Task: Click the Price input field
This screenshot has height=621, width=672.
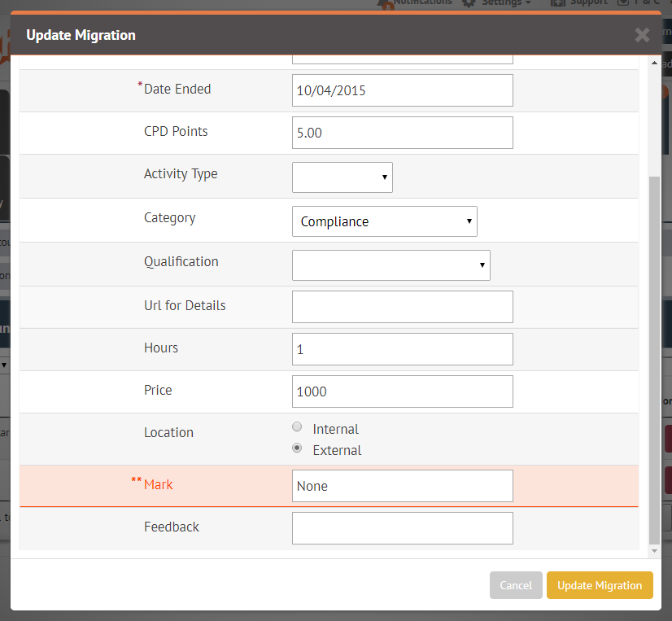Action: (x=403, y=391)
